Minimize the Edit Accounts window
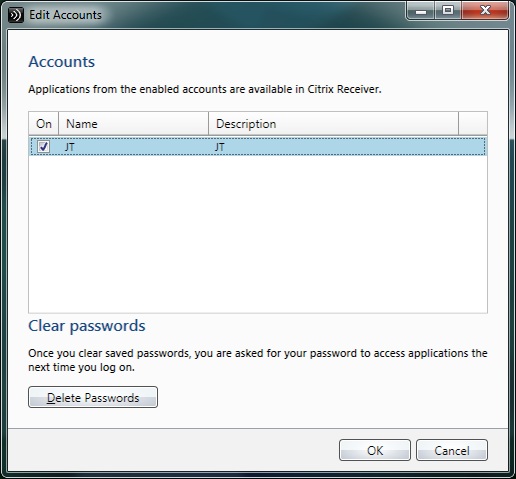Image resolution: width=516 pixels, height=479 pixels. pos(421,11)
